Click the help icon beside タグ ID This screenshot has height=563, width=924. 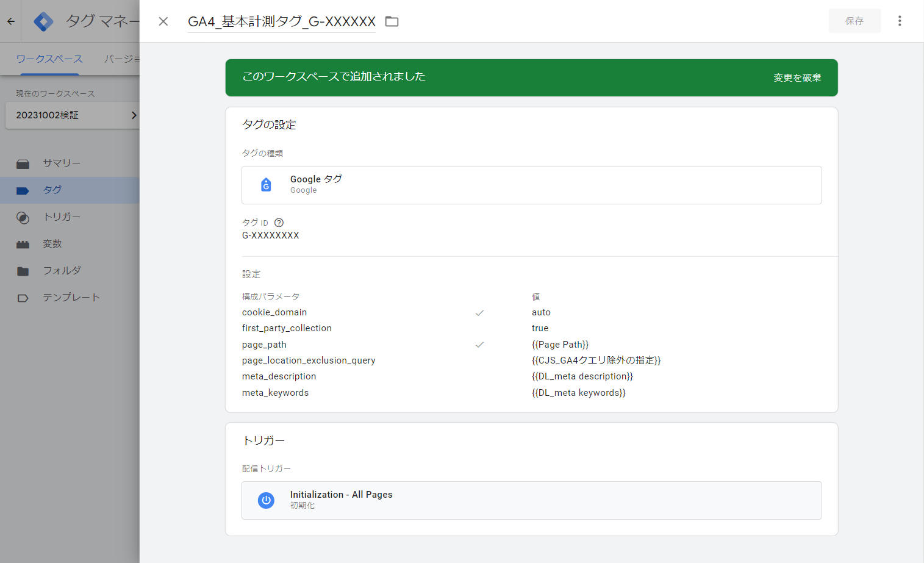click(x=279, y=223)
